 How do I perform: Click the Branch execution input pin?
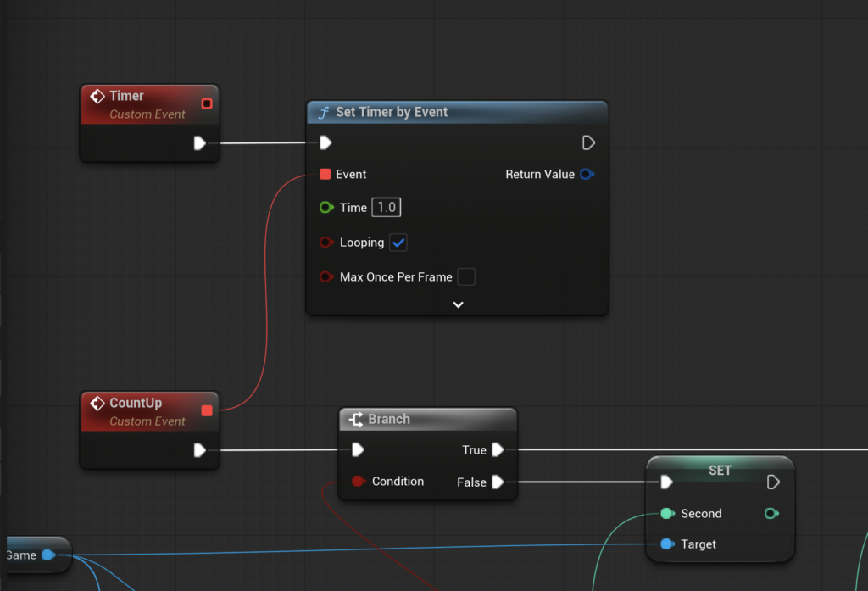coord(359,449)
